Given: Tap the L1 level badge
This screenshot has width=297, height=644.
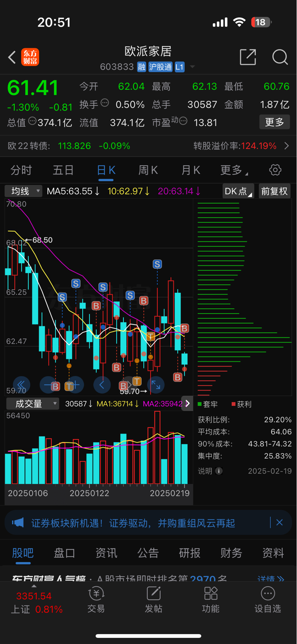Looking at the screenshot, I should [180, 67].
